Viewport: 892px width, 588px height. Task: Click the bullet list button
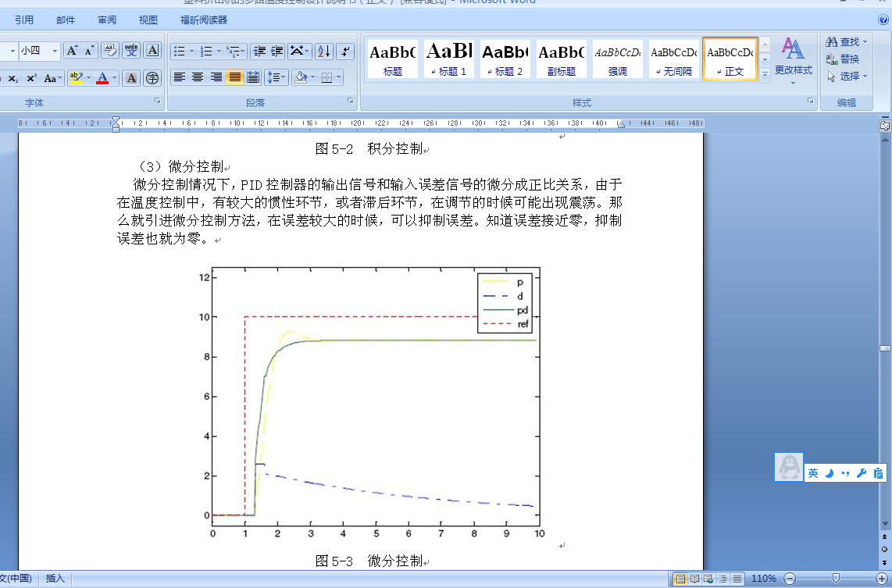pos(179,52)
